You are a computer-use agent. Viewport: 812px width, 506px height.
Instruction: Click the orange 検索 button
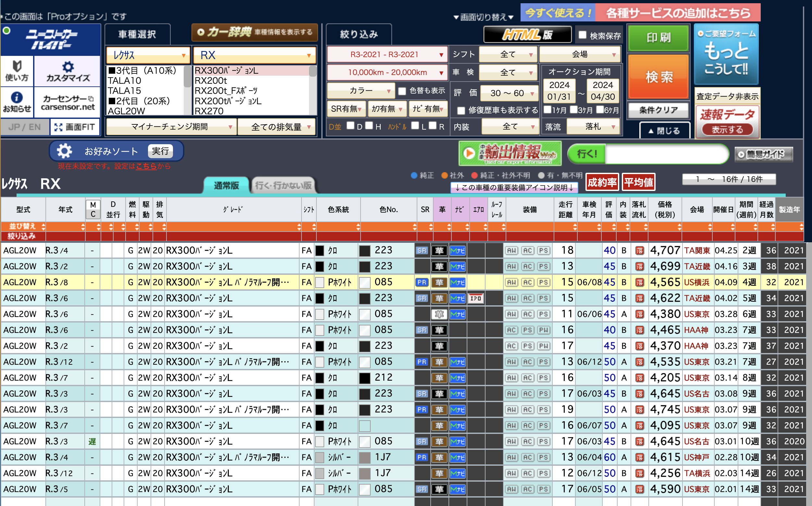(658, 77)
